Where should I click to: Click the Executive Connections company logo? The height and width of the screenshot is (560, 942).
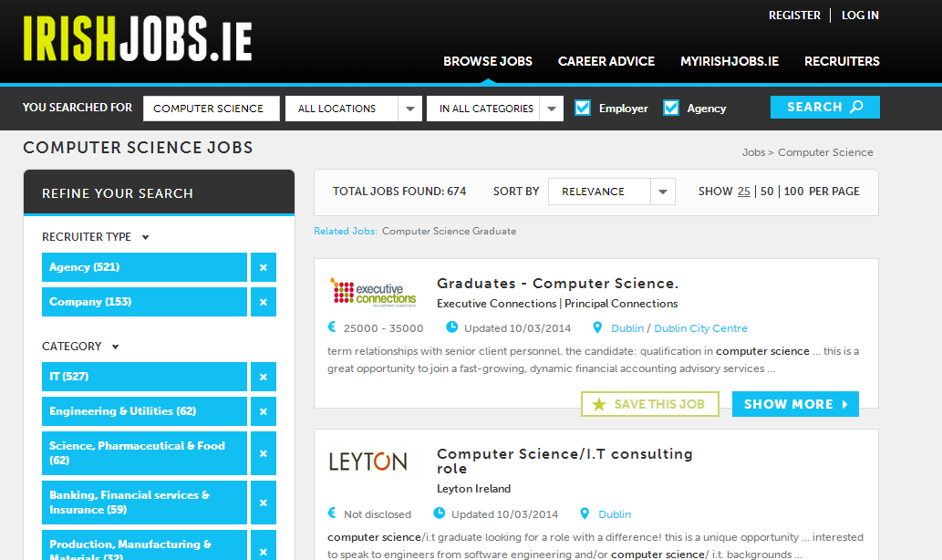point(372,293)
